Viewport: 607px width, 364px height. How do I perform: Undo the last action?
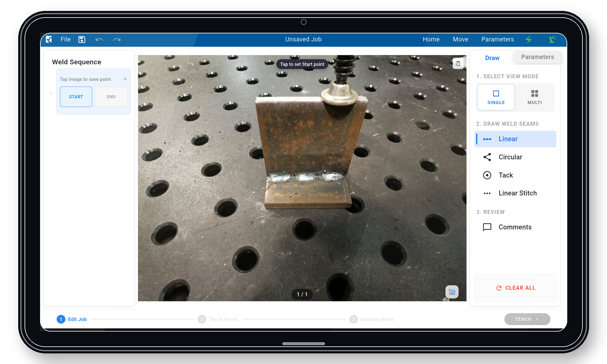[x=99, y=39]
